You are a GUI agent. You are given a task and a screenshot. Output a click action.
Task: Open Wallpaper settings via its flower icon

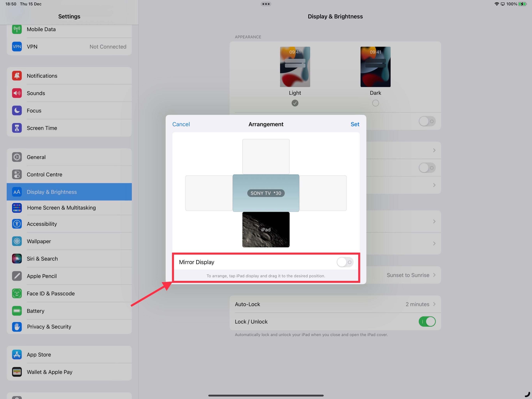click(17, 241)
